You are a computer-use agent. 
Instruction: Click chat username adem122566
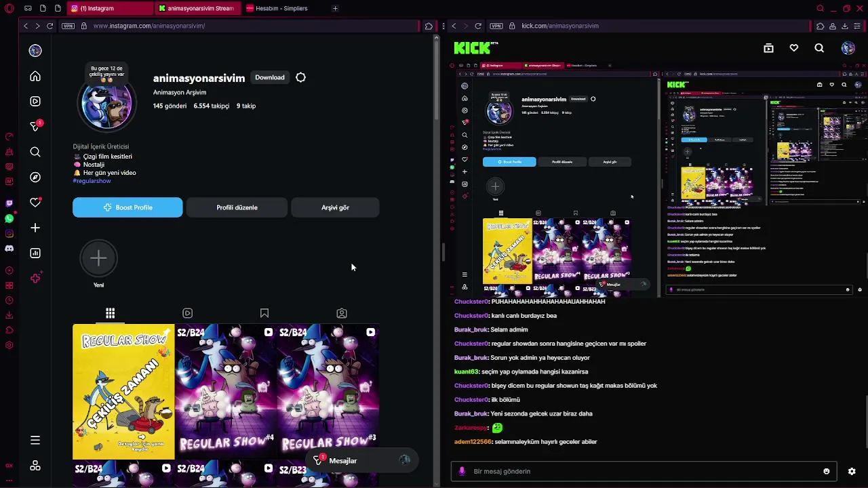[473, 442]
